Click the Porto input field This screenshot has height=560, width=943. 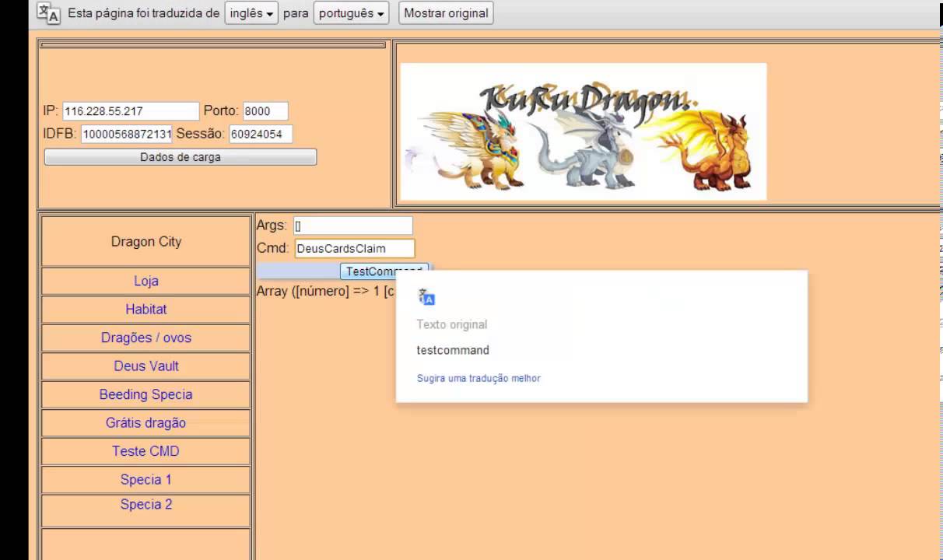265,111
